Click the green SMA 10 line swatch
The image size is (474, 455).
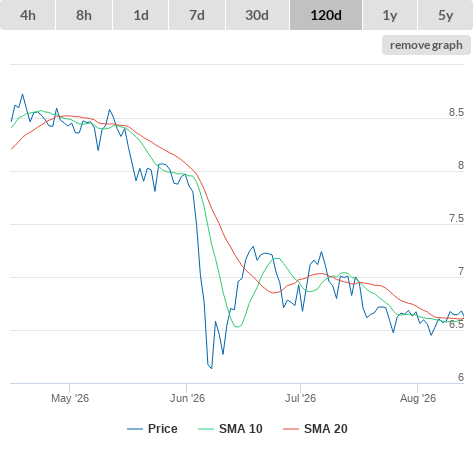(206, 429)
